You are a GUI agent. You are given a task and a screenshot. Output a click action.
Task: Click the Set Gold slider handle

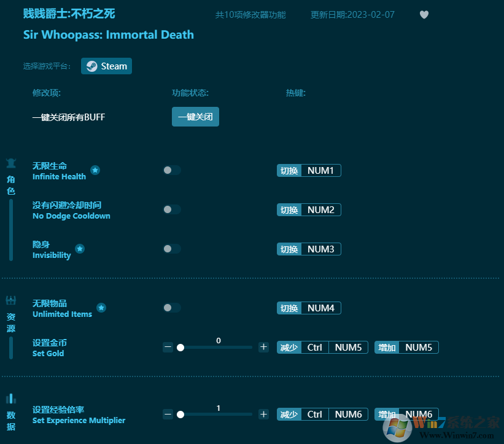coord(180,348)
